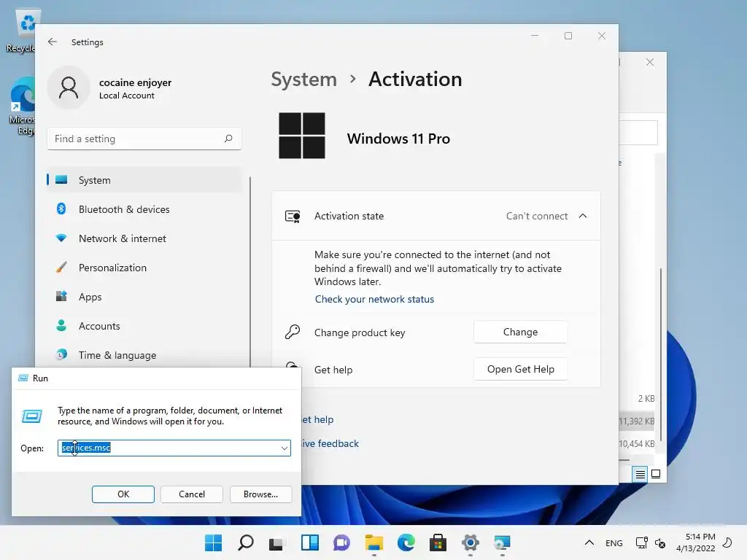747x560 pixels.
Task: Open System in the sidebar
Action: [x=144, y=180]
